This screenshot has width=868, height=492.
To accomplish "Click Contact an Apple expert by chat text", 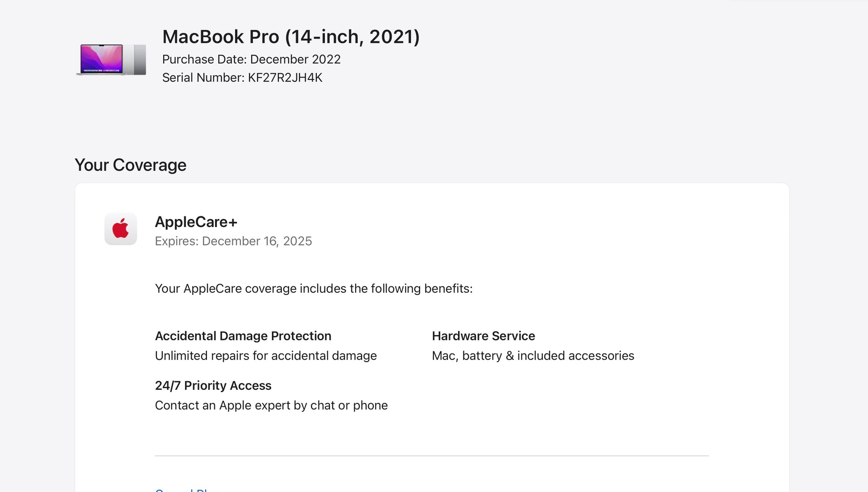I will [x=271, y=405].
